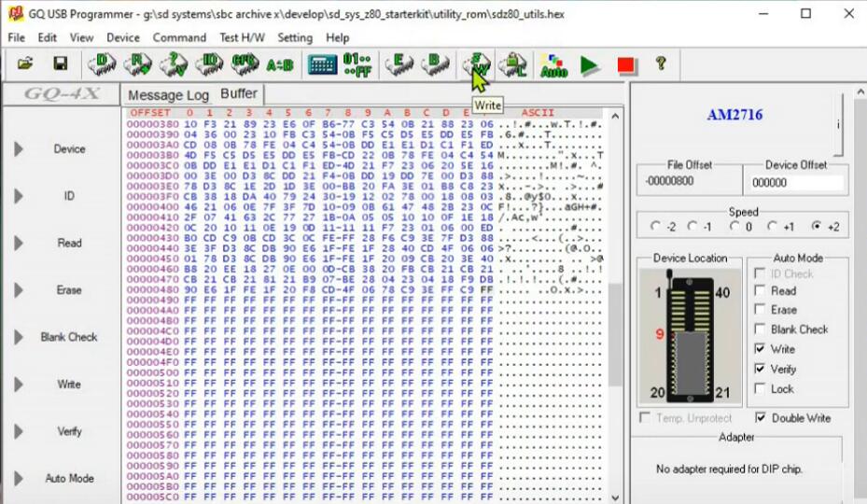The image size is (867, 504).
Task: Open the Help menu
Action: 337,37
